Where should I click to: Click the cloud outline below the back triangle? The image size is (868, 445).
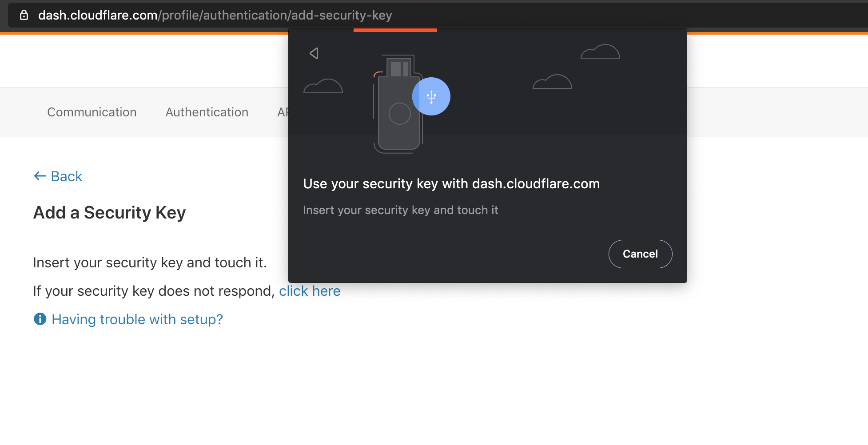[x=323, y=86]
